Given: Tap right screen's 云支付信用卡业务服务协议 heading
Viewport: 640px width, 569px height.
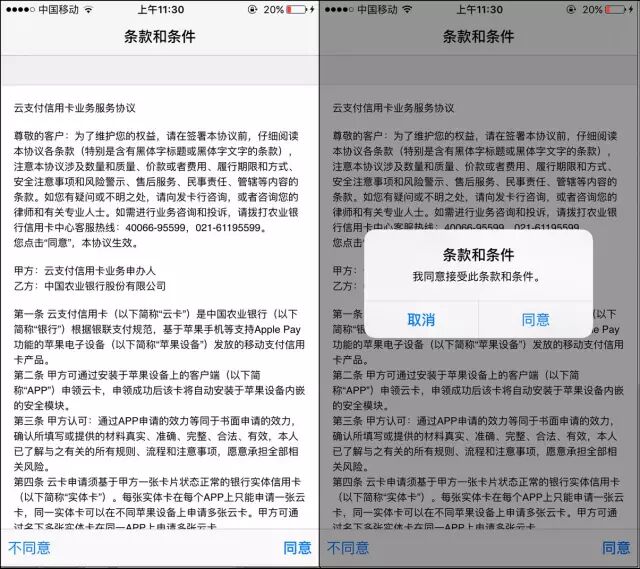Looking at the screenshot, I should click(393, 108).
